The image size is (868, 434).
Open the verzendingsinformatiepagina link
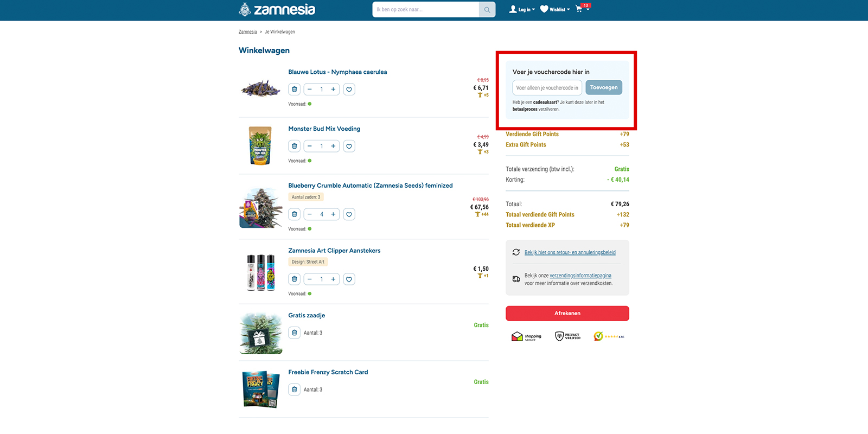580,276
